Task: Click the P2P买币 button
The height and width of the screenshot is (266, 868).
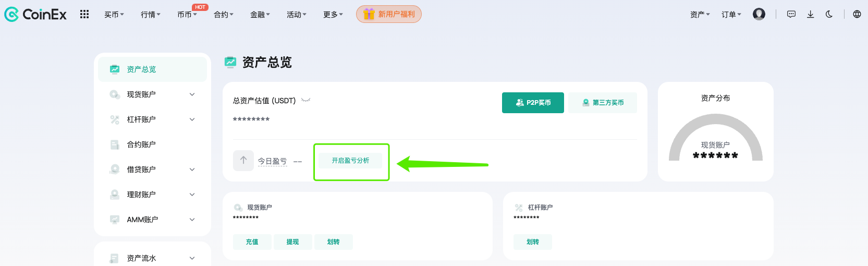Action: coord(533,103)
